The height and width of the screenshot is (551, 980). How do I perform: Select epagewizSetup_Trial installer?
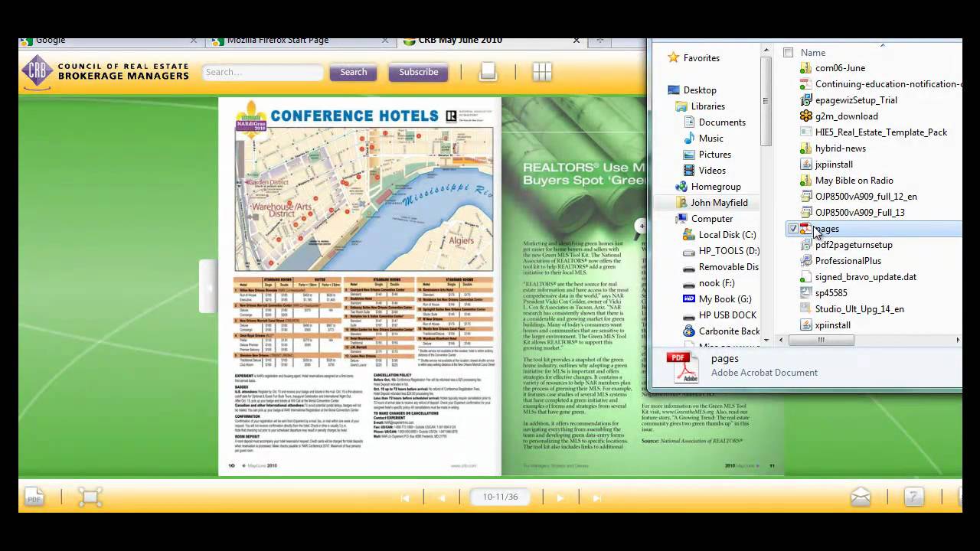[x=848, y=100]
